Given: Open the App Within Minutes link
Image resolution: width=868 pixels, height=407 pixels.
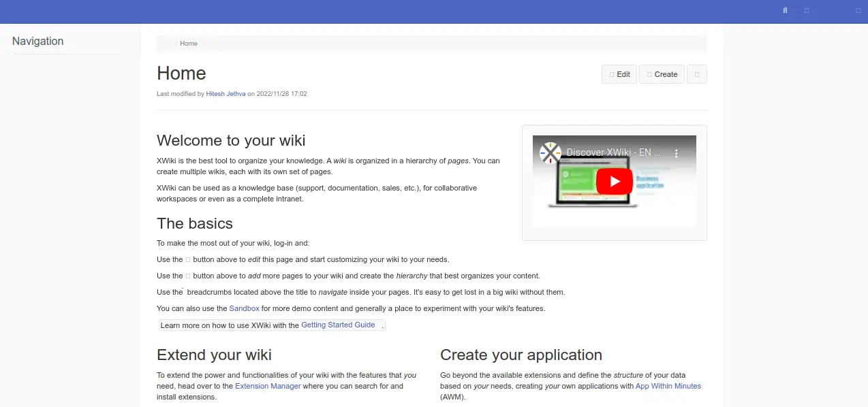Looking at the screenshot, I should pos(668,386).
